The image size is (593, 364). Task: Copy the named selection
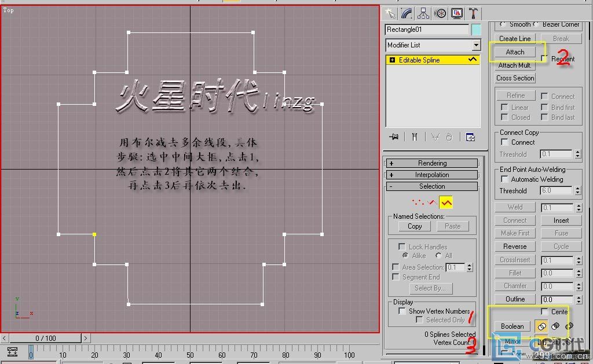pyautogui.click(x=415, y=226)
